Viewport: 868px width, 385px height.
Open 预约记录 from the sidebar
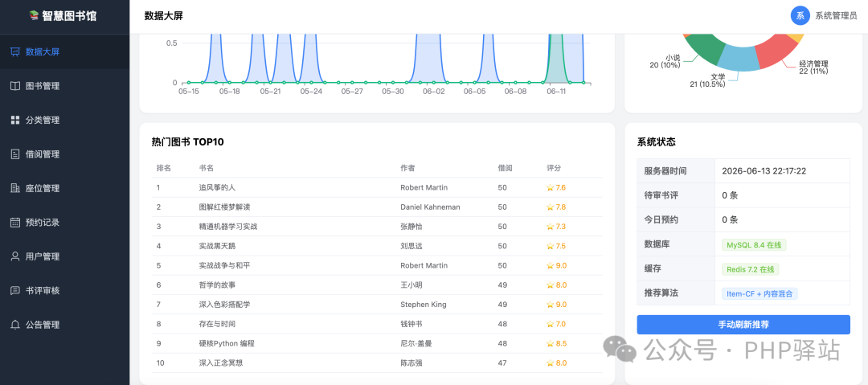coord(65,223)
